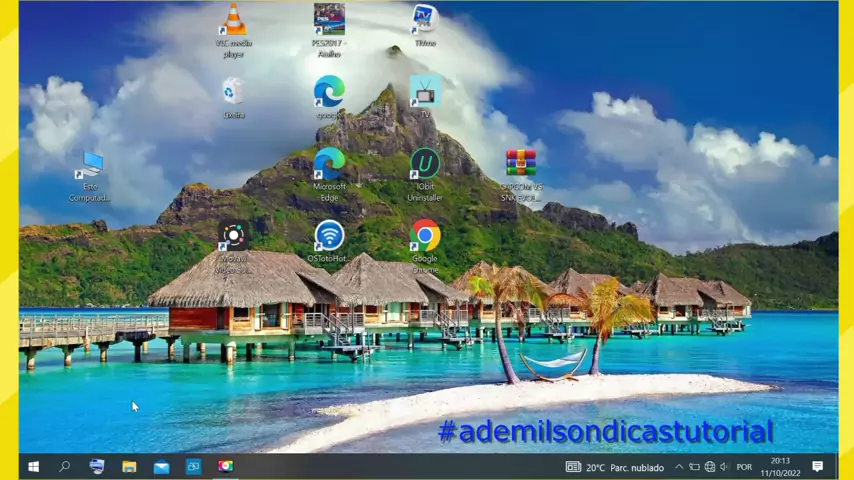Open Este Computador desktop icon
This screenshot has width=854, height=480.
click(90, 165)
